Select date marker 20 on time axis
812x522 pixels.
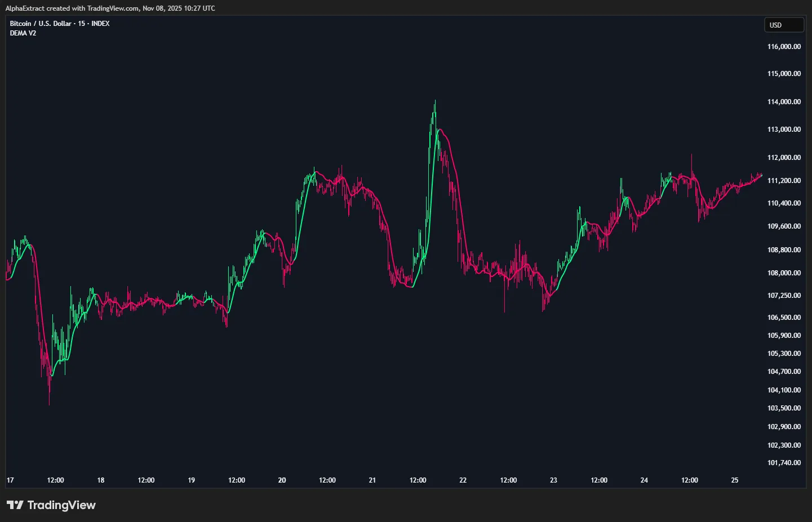pyautogui.click(x=282, y=480)
